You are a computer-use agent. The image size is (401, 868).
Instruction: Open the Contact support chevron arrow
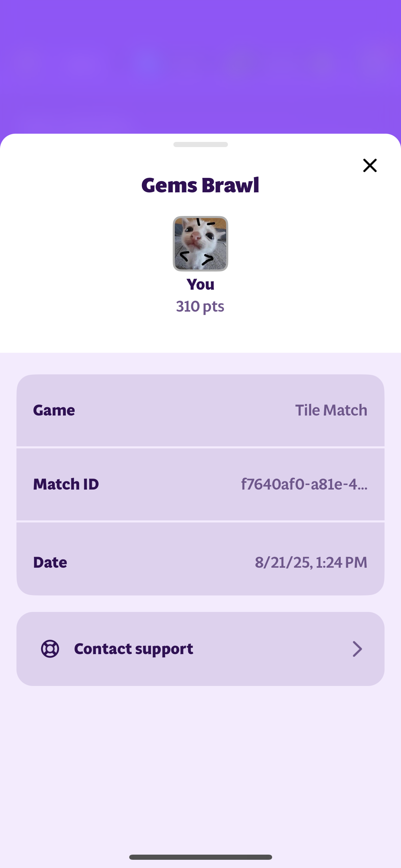(357, 649)
